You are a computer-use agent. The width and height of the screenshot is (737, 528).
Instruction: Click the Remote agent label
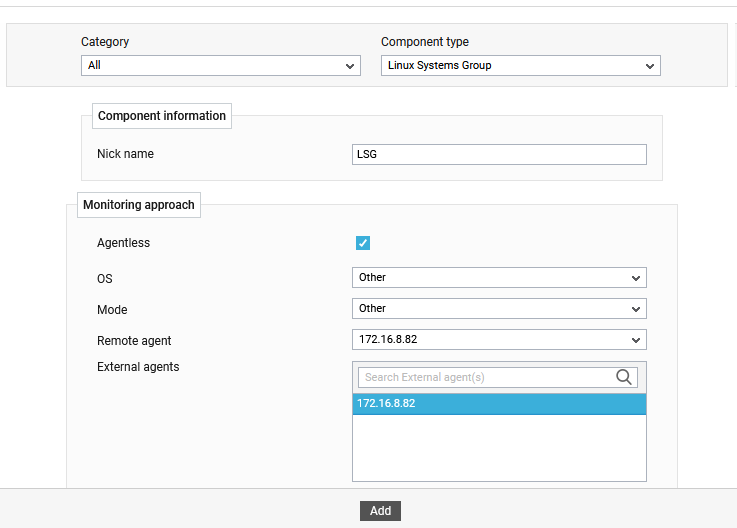(134, 340)
